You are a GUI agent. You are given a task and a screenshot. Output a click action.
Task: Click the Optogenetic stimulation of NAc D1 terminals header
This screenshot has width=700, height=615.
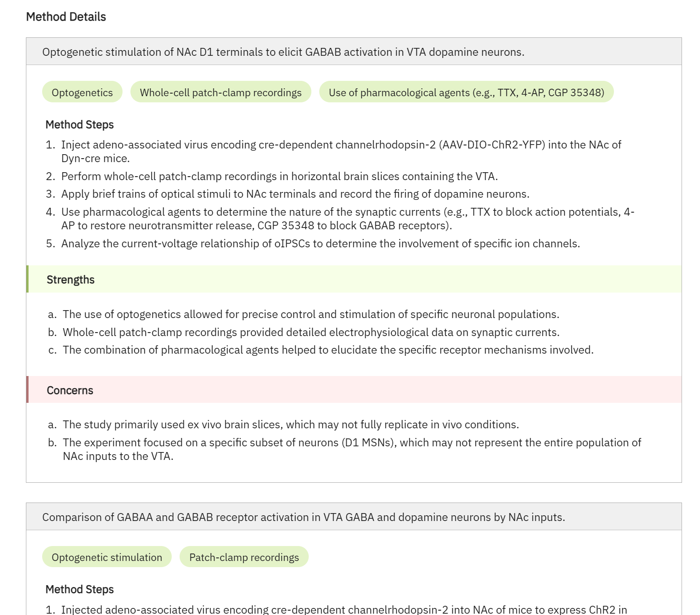tap(354, 51)
